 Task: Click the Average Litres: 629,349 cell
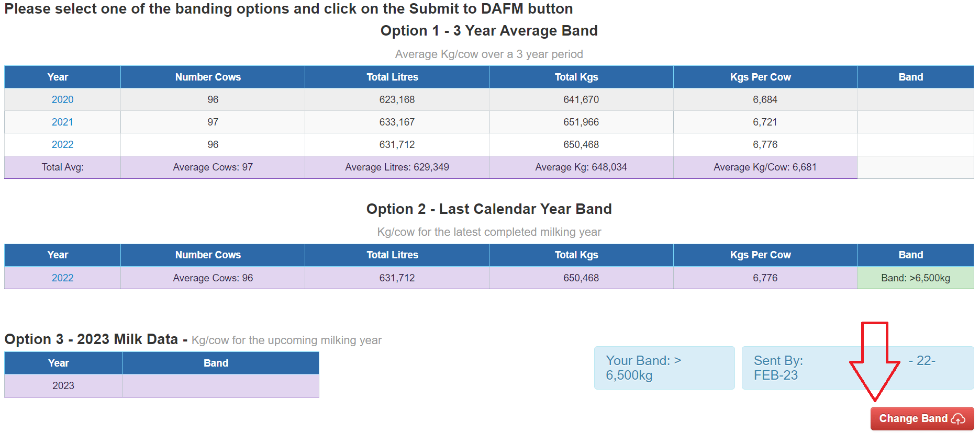point(397,167)
